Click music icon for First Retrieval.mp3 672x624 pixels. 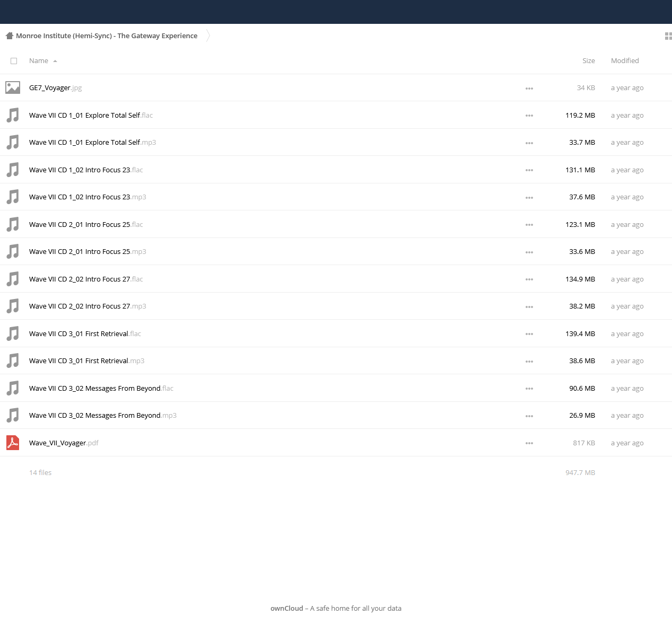click(13, 361)
